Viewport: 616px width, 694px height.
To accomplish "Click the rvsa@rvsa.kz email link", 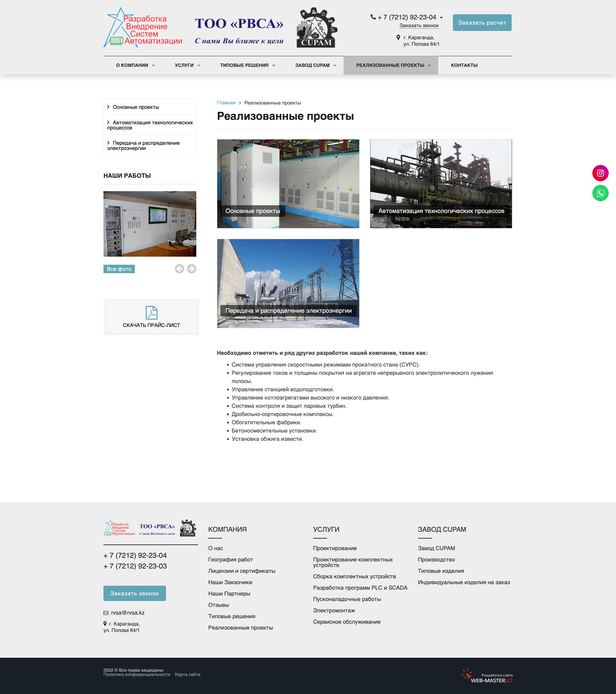I will 128,613.
